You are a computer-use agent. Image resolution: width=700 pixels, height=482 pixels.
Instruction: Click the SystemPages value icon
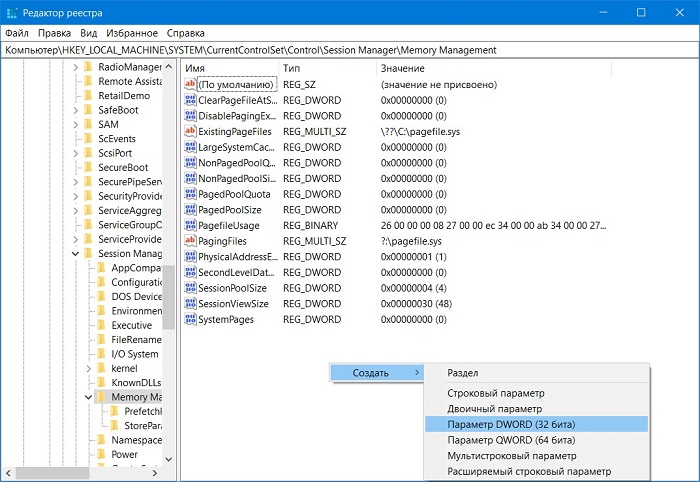190,319
